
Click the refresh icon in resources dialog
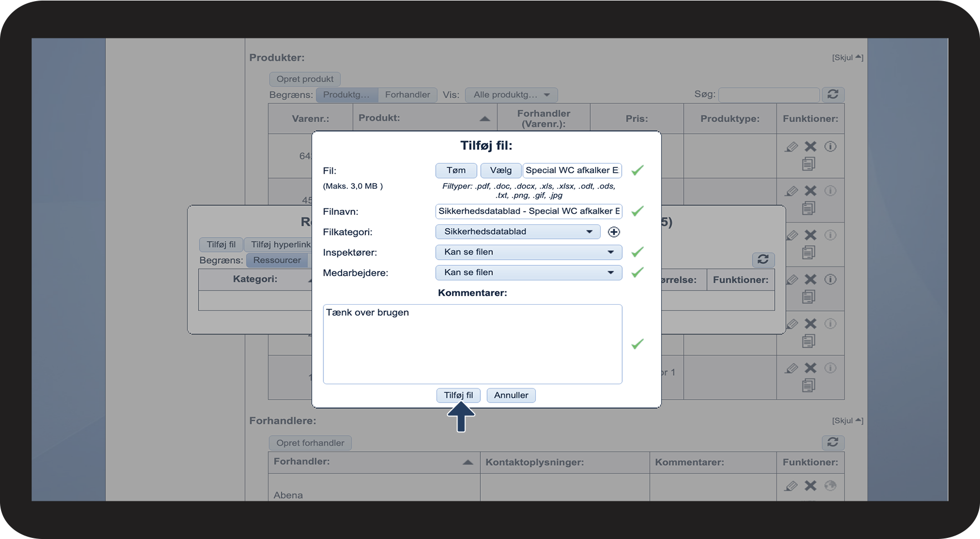(x=763, y=259)
